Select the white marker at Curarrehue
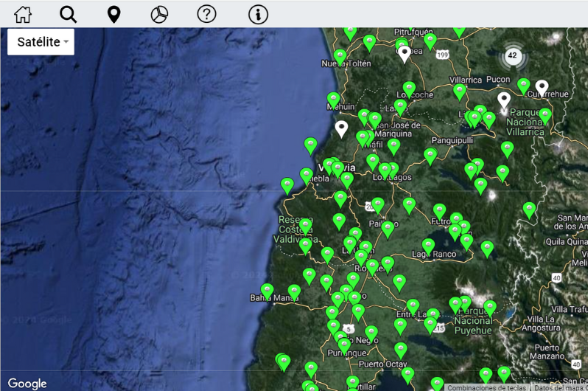This screenshot has height=391, width=588. tap(542, 87)
